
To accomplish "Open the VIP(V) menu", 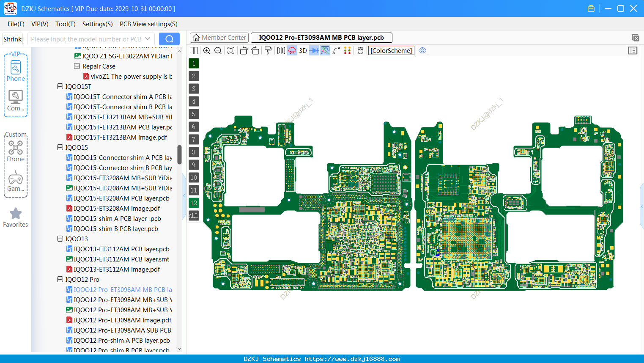I will coord(40,24).
